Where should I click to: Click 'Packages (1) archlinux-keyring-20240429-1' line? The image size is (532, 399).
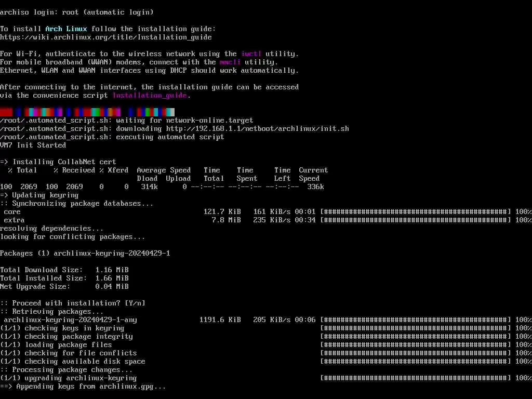click(85, 254)
